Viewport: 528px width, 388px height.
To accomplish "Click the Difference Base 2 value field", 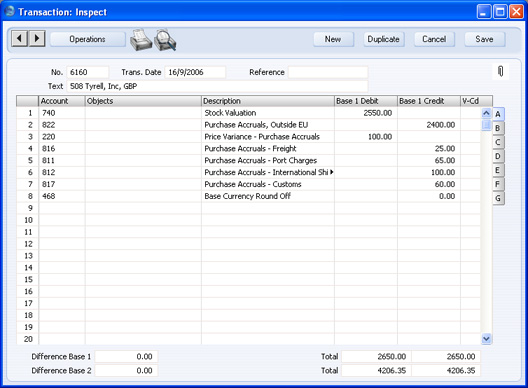I will coord(126,370).
